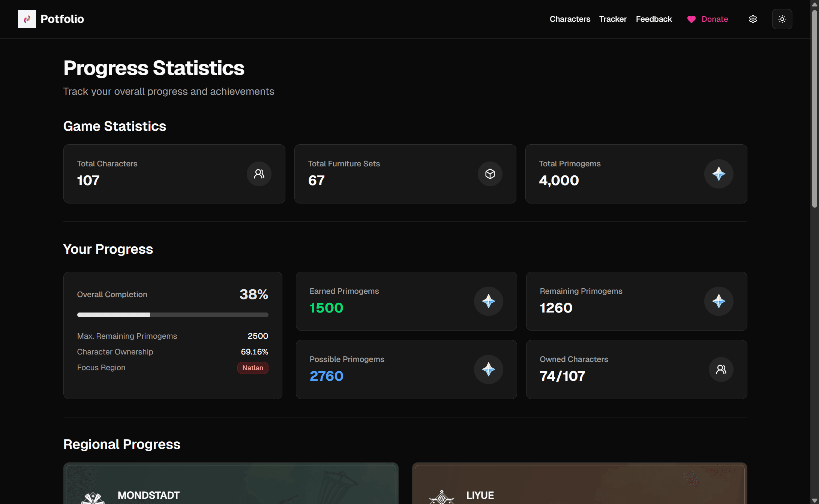Image resolution: width=819 pixels, height=504 pixels.
Task: Click the heart icon next to Donate
Action: (x=691, y=19)
